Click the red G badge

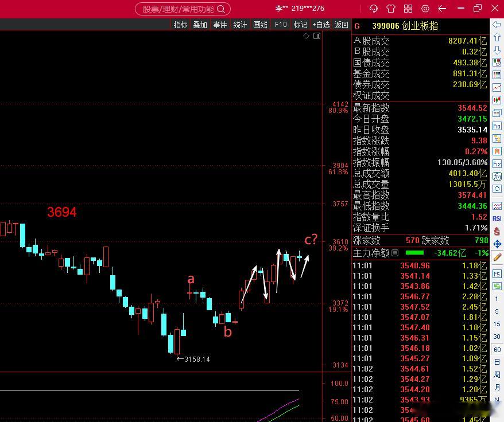coord(357,26)
